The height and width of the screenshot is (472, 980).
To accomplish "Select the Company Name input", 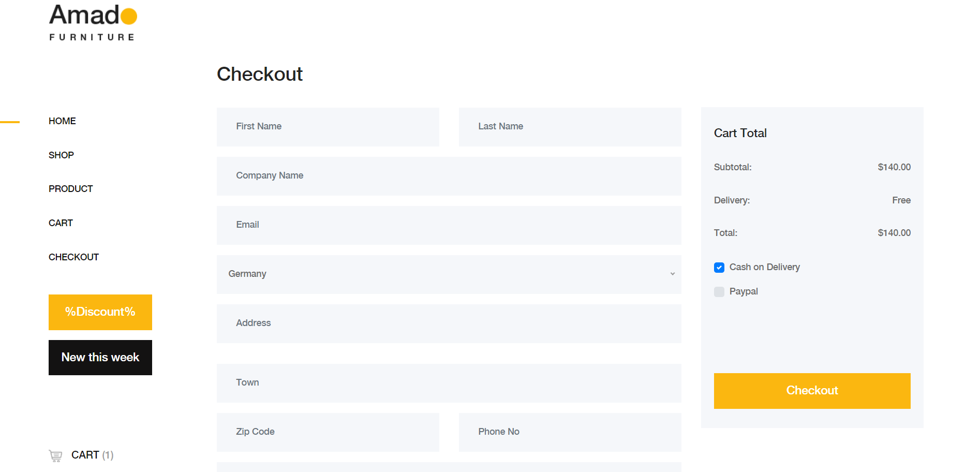I will 449,176.
